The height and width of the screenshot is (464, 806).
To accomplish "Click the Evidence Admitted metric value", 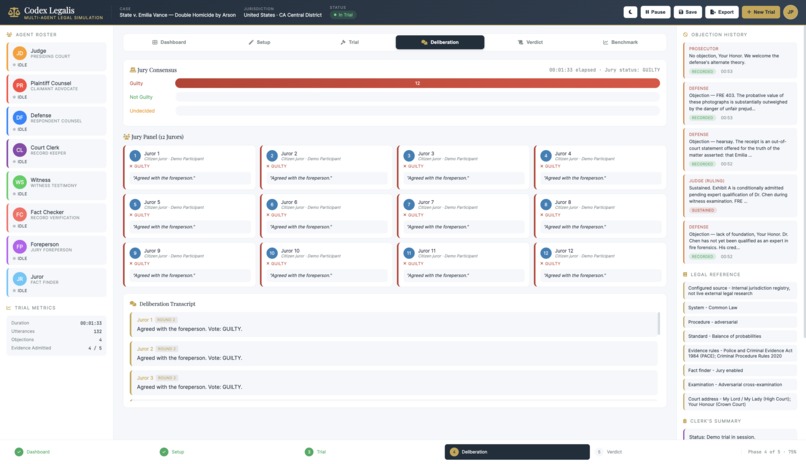I will pos(95,348).
